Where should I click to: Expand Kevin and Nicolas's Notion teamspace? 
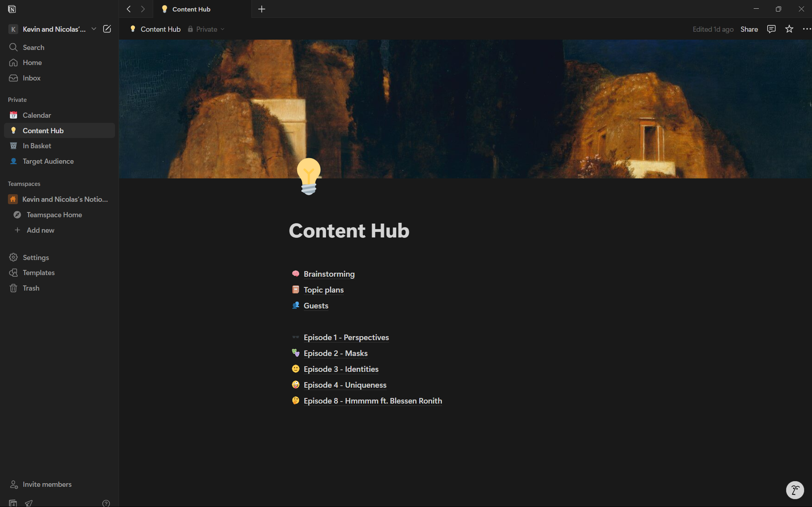point(60,199)
